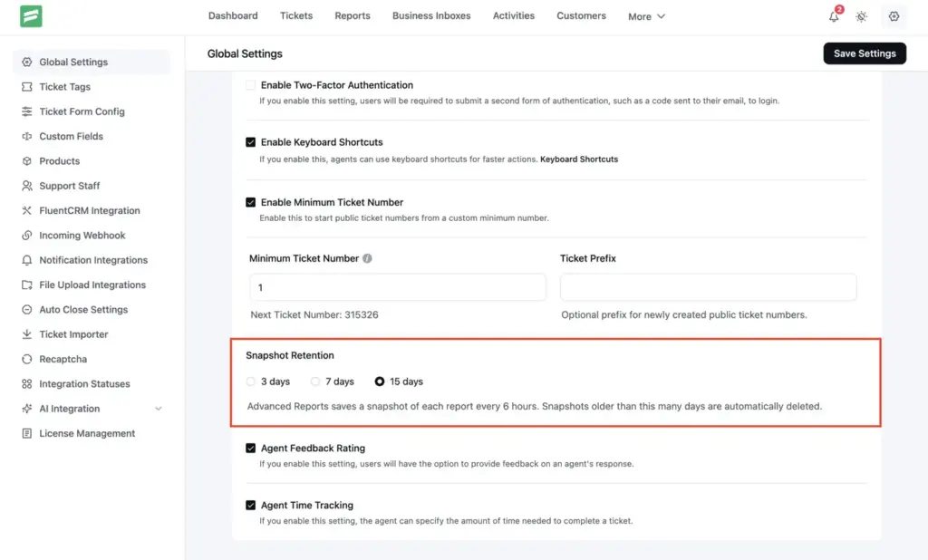Click the FluentCRM Integration icon
The width and height of the screenshot is (928, 560).
click(26, 210)
